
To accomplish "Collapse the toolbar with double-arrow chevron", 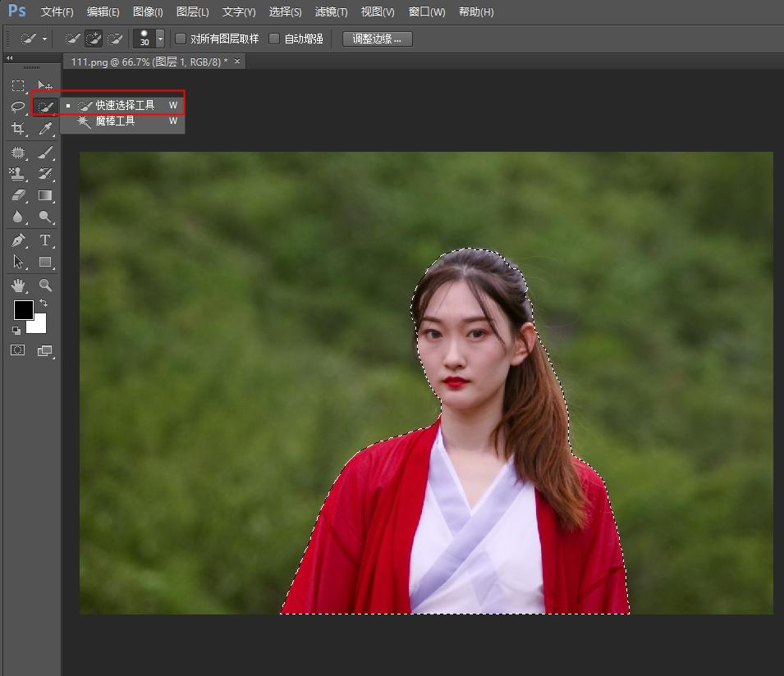I will [9, 57].
